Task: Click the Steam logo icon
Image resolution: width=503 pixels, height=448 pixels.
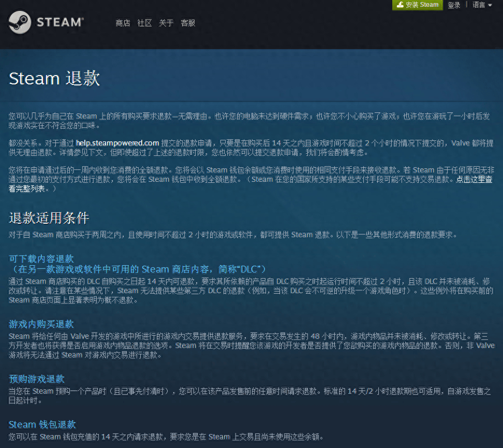Action: 21,23
